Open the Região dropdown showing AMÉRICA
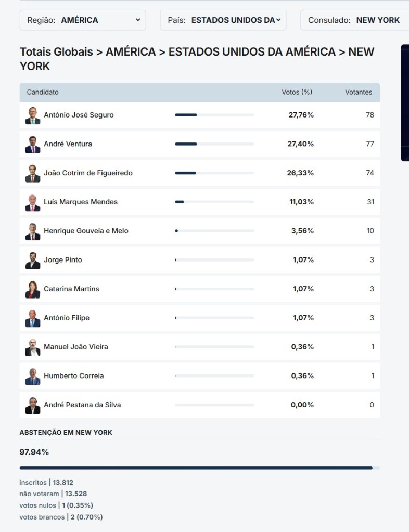Viewport: 409px width, 532px height. click(x=83, y=20)
